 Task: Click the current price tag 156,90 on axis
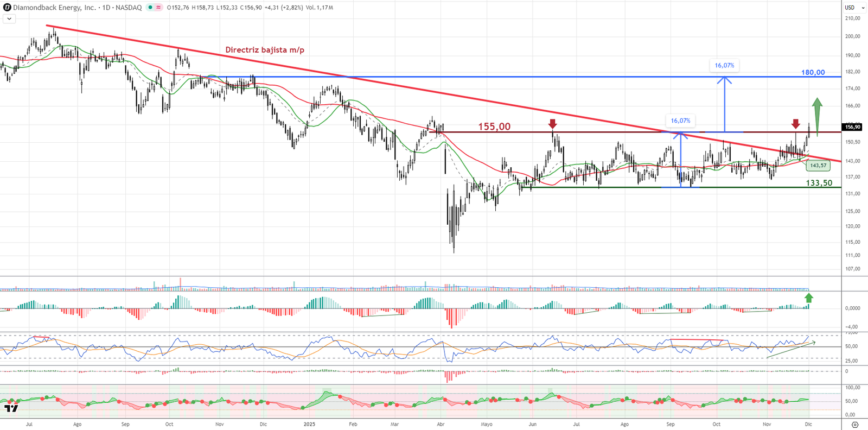tap(852, 127)
